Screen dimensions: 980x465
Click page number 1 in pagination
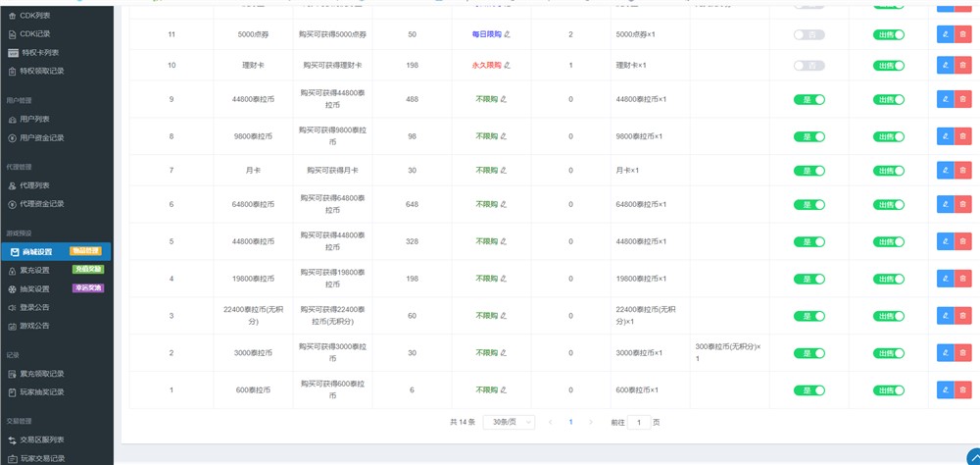click(569, 422)
